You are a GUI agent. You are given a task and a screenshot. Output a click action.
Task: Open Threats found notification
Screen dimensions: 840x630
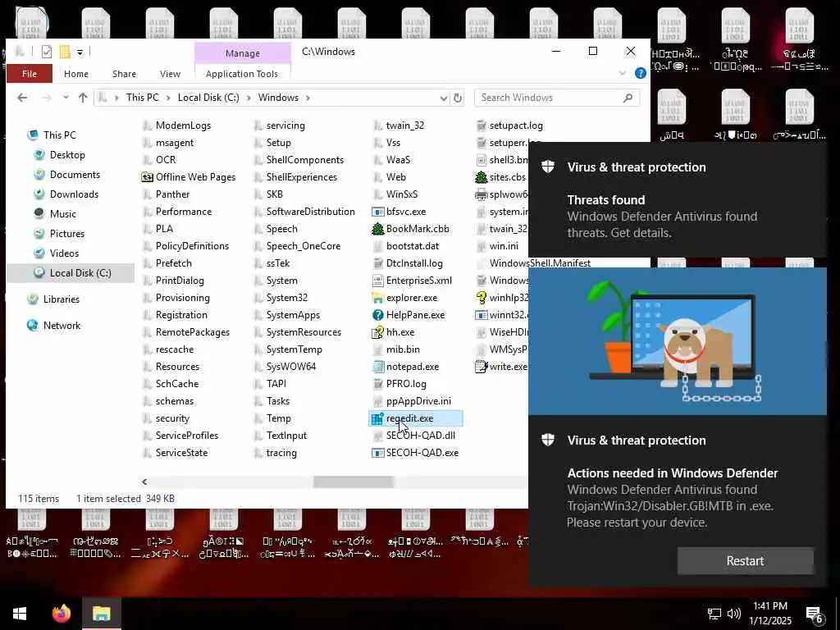click(x=677, y=200)
